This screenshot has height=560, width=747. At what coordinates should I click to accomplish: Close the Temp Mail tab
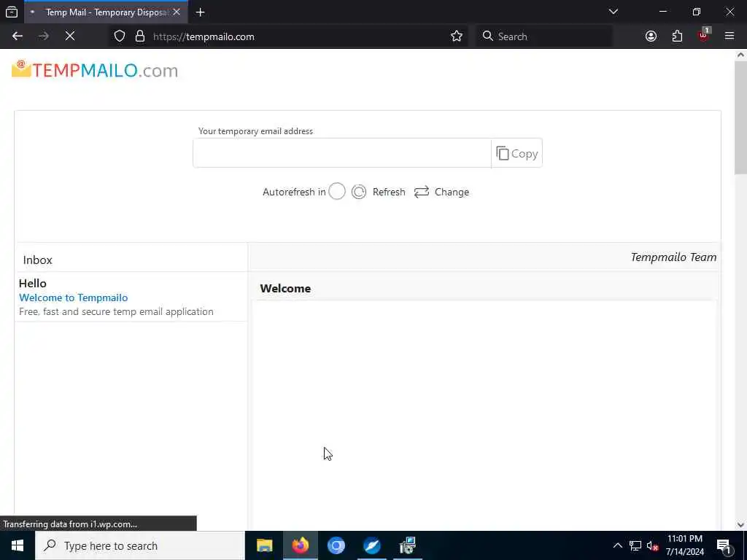click(177, 12)
